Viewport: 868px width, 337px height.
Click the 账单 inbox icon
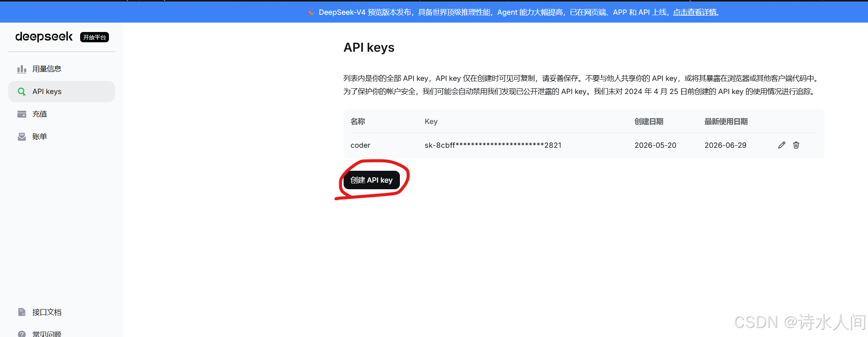22,137
